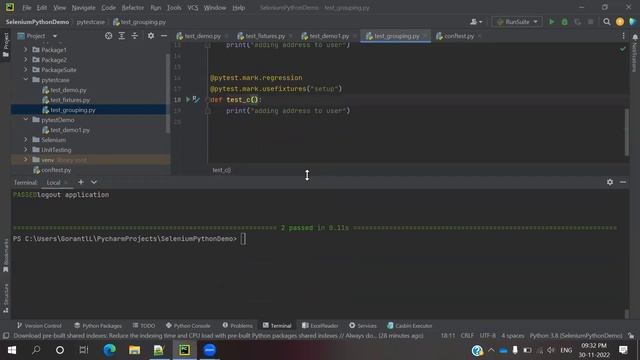Collapse pytestcase folder
The image size is (640, 360).
click(26, 80)
